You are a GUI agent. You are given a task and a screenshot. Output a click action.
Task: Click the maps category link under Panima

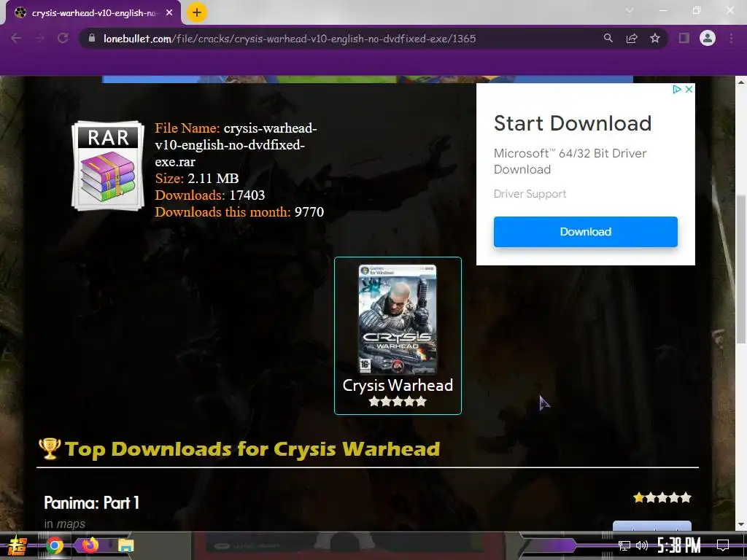click(x=71, y=524)
